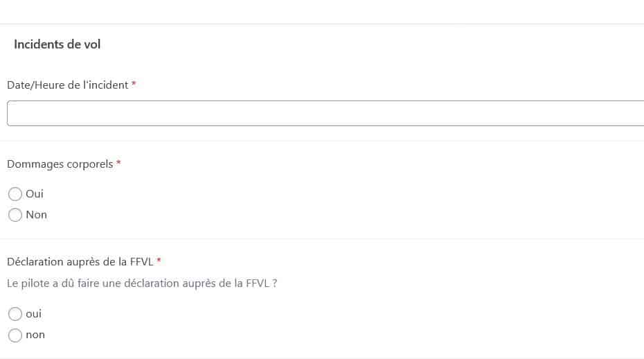Click the Incidents de vol section heading

click(x=57, y=44)
